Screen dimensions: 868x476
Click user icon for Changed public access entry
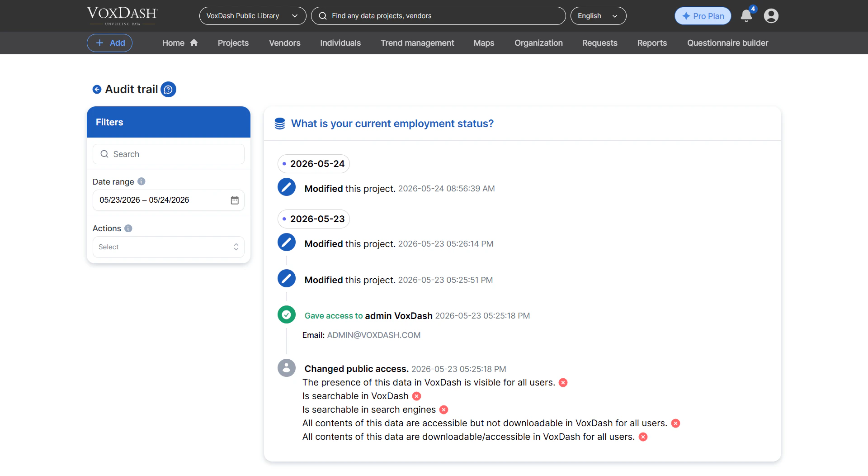pyautogui.click(x=287, y=368)
